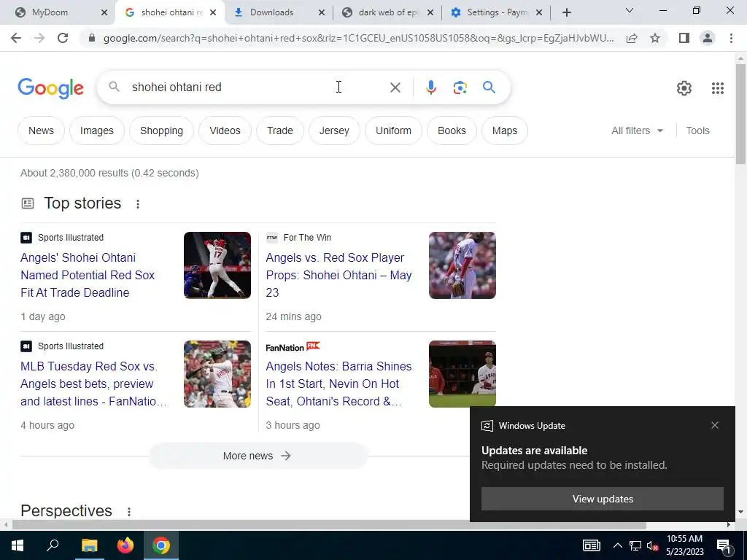Image resolution: width=747 pixels, height=560 pixels.
Task: Search tabs with the chevron button
Action: (x=630, y=10)
